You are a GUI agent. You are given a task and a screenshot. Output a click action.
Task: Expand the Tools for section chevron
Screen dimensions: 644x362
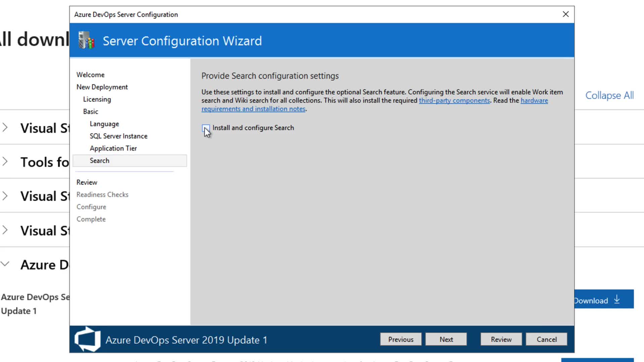[5, 162]
